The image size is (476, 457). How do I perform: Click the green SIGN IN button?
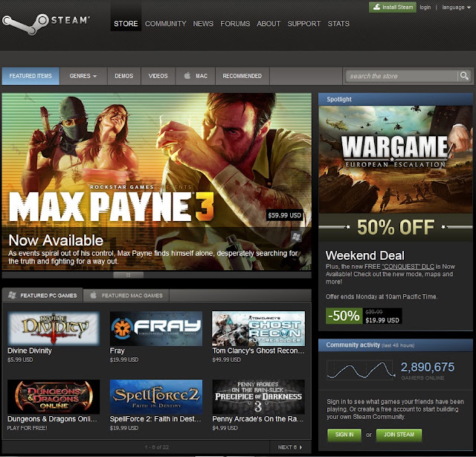[x=344, y=435]
